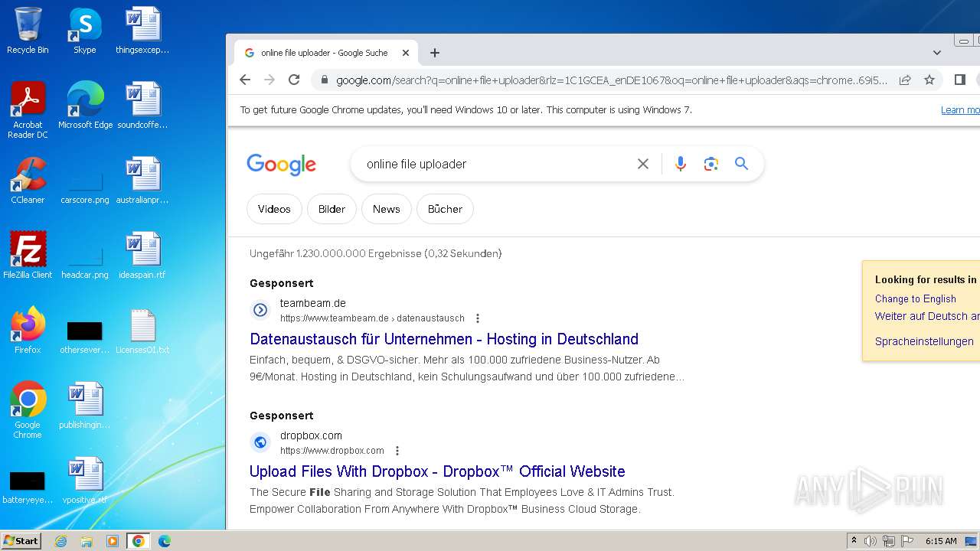Filter results by Bilder
This screenshot has width=980, height=551.
click(x=332, y=209)
